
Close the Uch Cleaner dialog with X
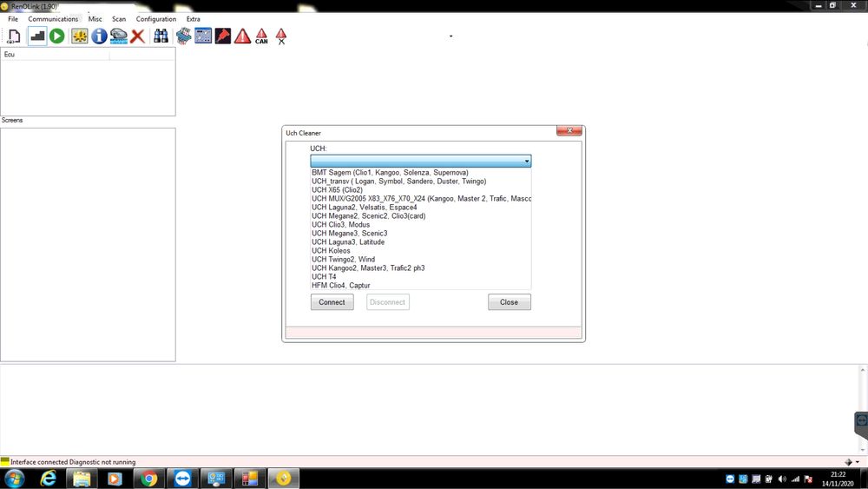click(569, 130)
